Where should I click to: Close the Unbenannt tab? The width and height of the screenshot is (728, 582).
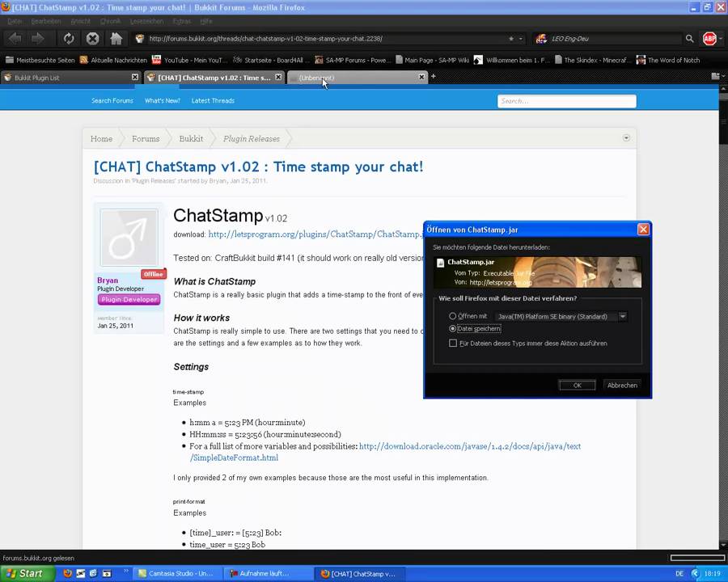tap(421, 77)
